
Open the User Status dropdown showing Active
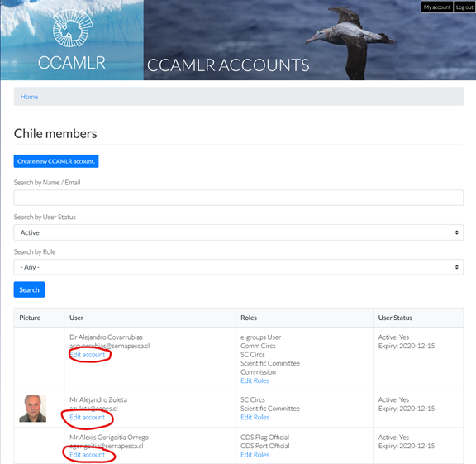point(238,232)
